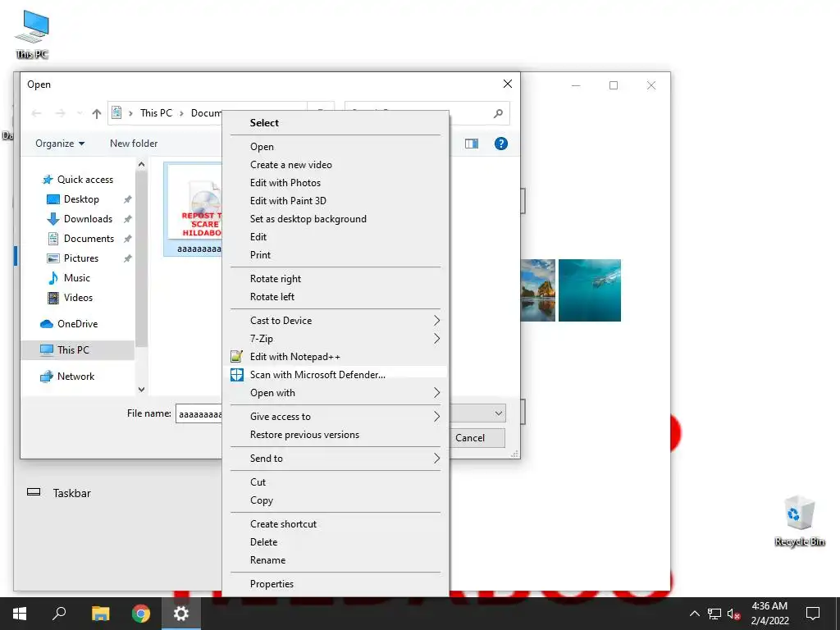Choose Select in the context menu

click(337, 123)
